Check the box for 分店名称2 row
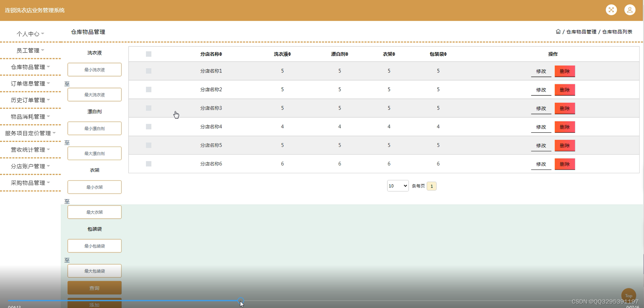 (149, 90)
